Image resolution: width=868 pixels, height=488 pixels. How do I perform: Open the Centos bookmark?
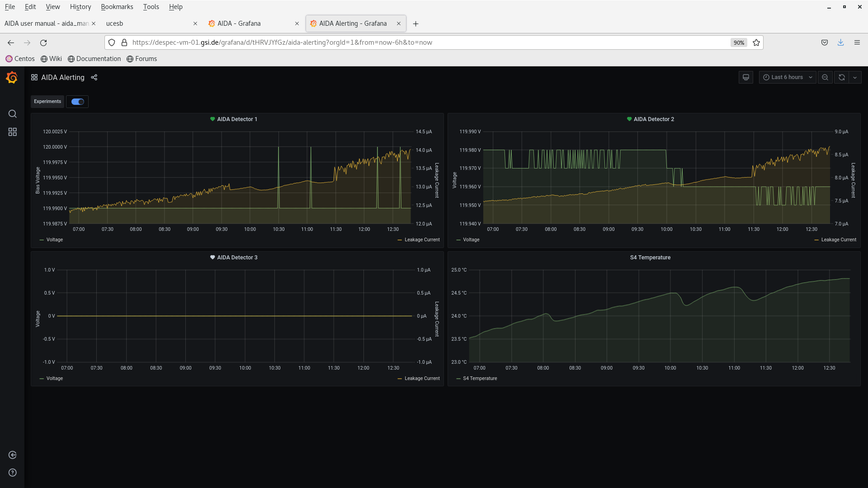[x=20, y=59]
